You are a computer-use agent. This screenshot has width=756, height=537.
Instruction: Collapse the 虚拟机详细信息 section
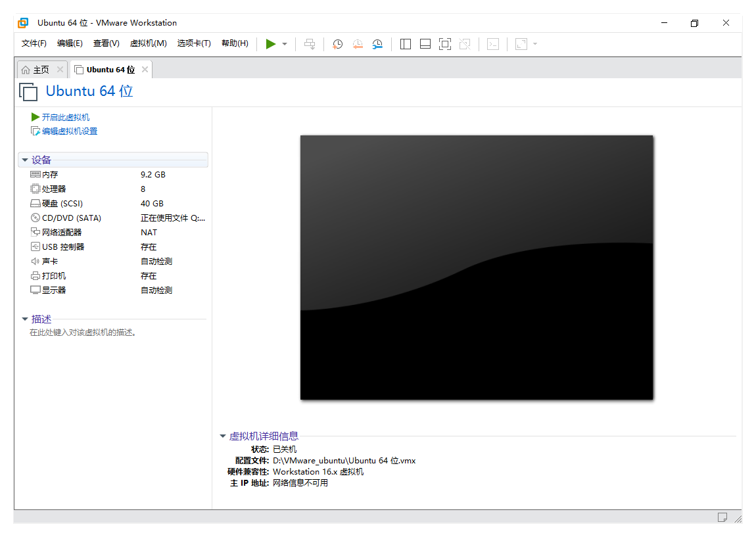223,436
